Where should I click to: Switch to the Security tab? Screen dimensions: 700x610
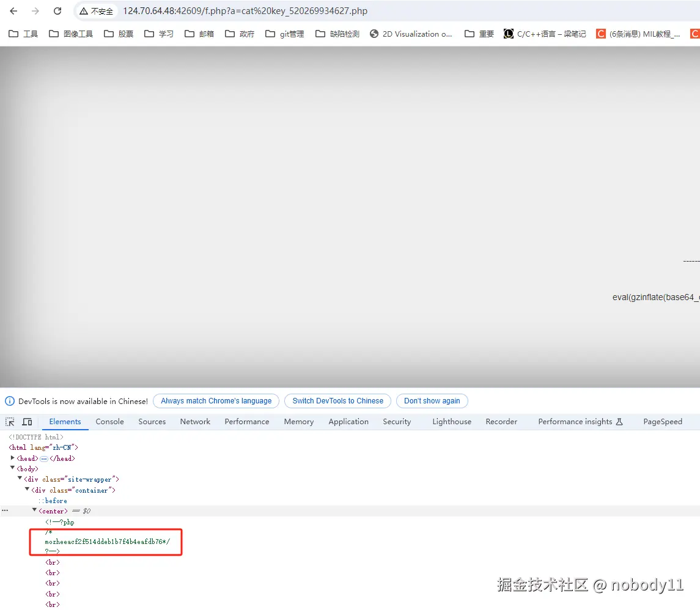click(x=397, y=422)
